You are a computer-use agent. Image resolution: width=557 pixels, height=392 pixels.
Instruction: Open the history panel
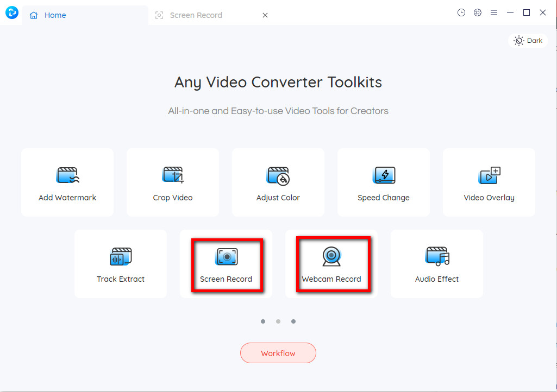(x=461, y=12)
